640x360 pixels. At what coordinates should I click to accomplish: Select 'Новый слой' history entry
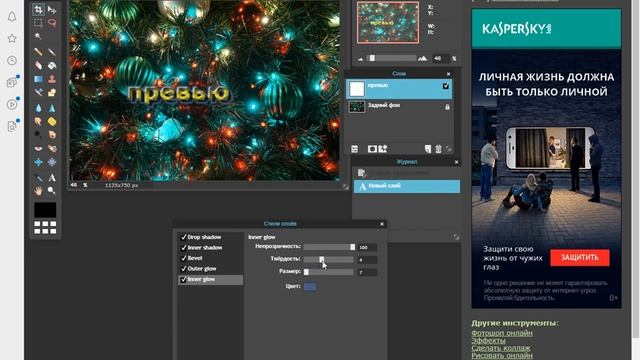407,186
